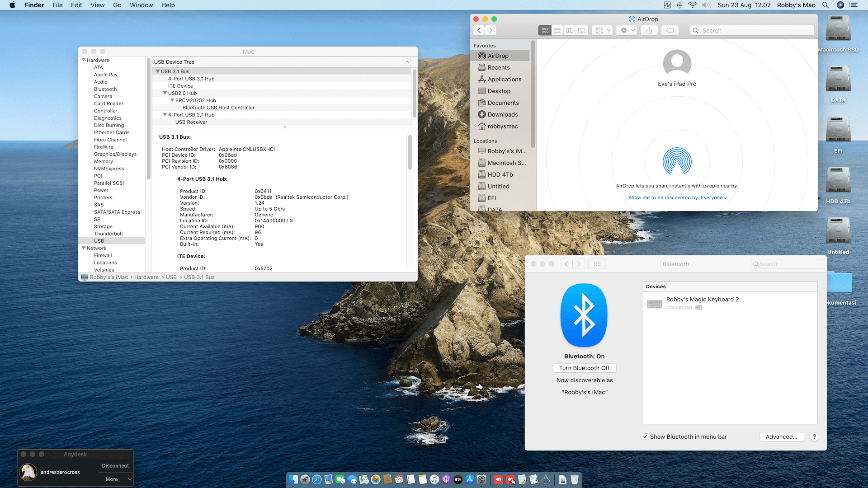The width and height of the screenshot is (868, 488).
Task: Open the Action gear dropdown in AirDrop toolbar
Action: tap(627, 30)
